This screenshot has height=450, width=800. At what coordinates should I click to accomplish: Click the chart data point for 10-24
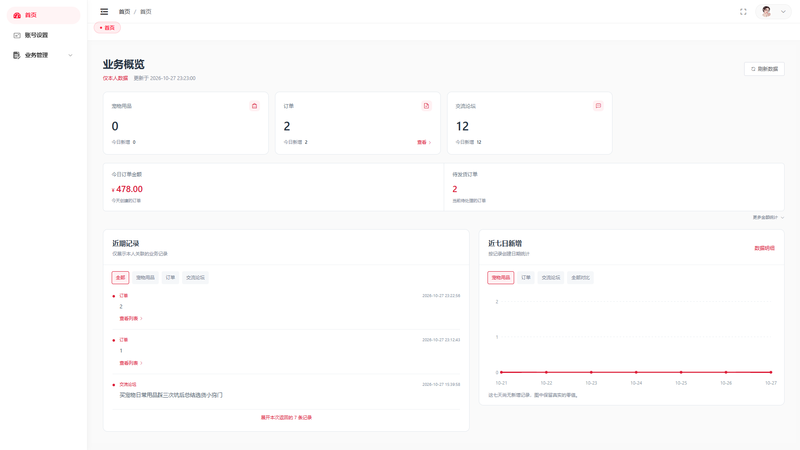(x=636, y=372)
